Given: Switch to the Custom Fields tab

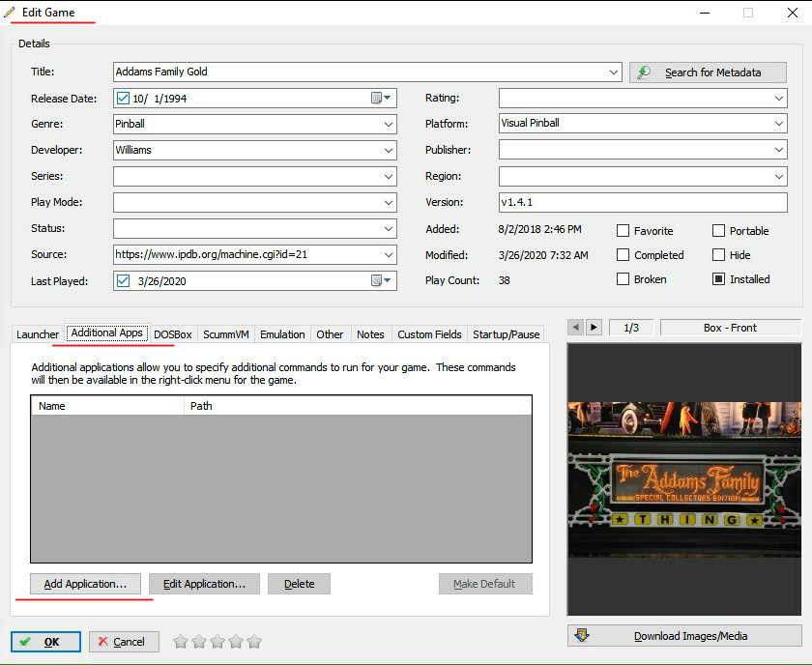Looking at the screenshot, I should pyautogui.click(x=429, y=334).
